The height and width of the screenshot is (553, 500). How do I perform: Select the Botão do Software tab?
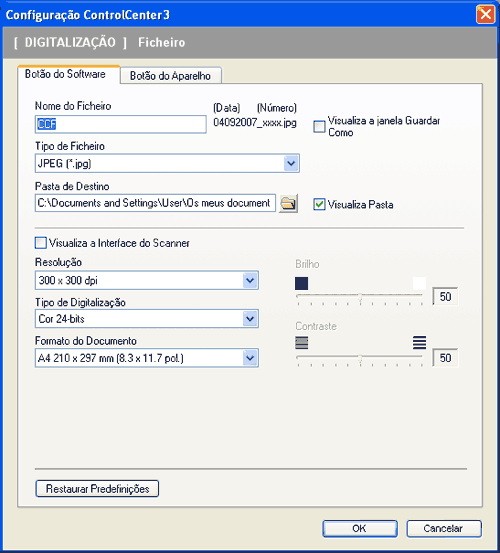66,74
